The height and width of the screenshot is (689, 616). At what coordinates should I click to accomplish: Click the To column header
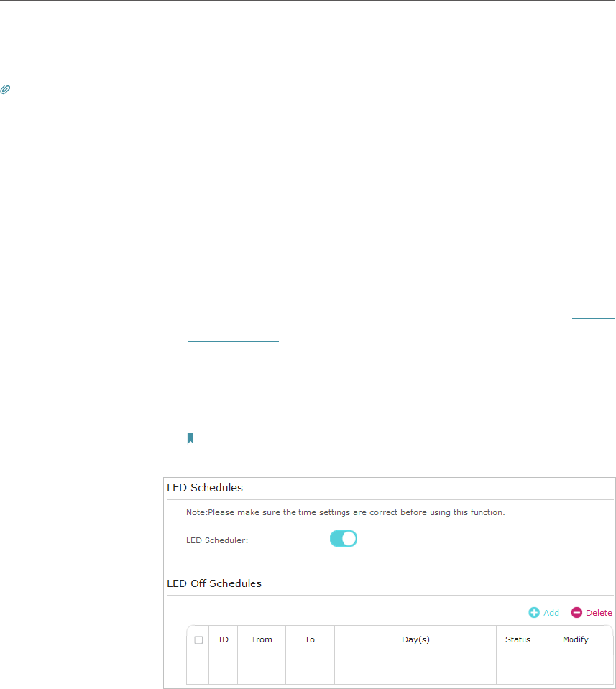(x=310, y=639)
